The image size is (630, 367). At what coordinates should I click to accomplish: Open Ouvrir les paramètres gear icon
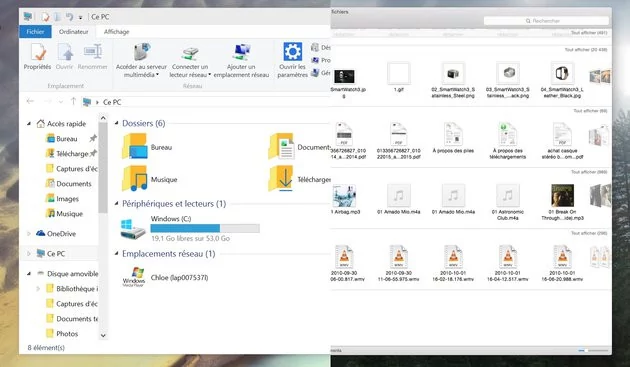[x=292, y=51]
